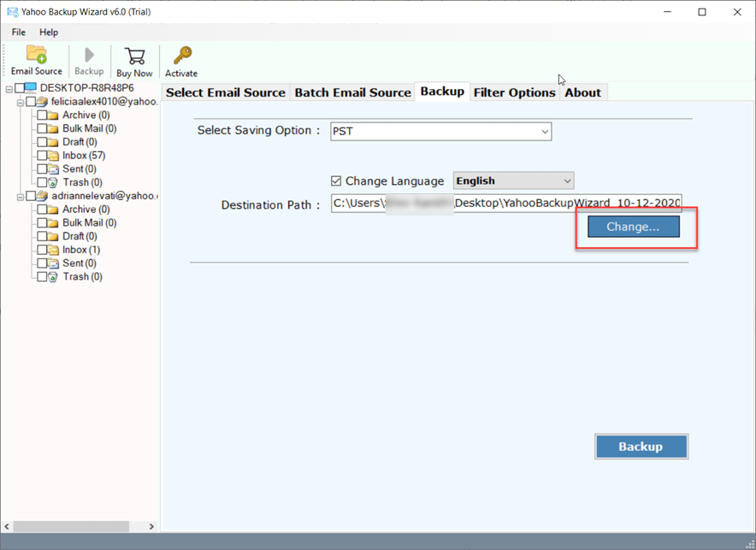
Task: Open the Buy Now shopping cart icon
Action: pyautogui.click(x=134, y=56)
